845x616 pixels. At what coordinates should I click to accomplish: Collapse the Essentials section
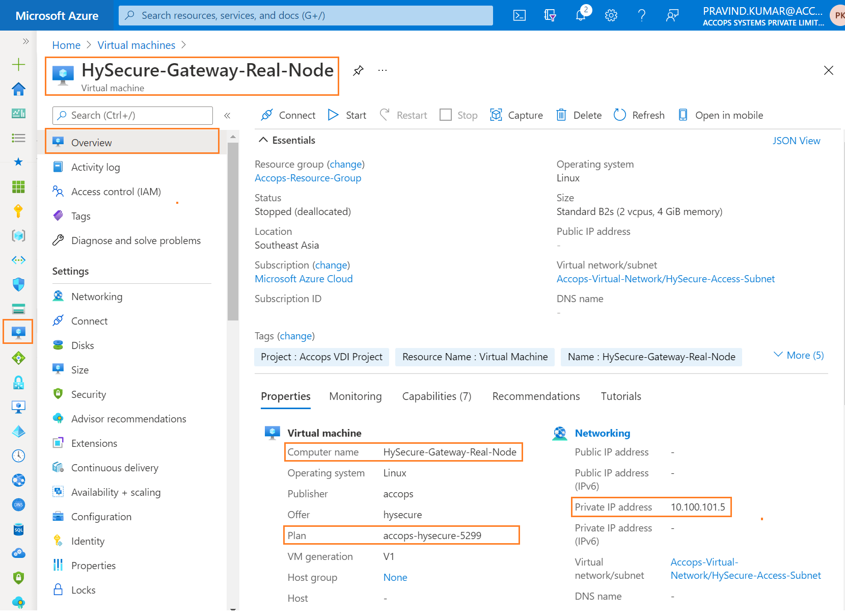(287, 140)
